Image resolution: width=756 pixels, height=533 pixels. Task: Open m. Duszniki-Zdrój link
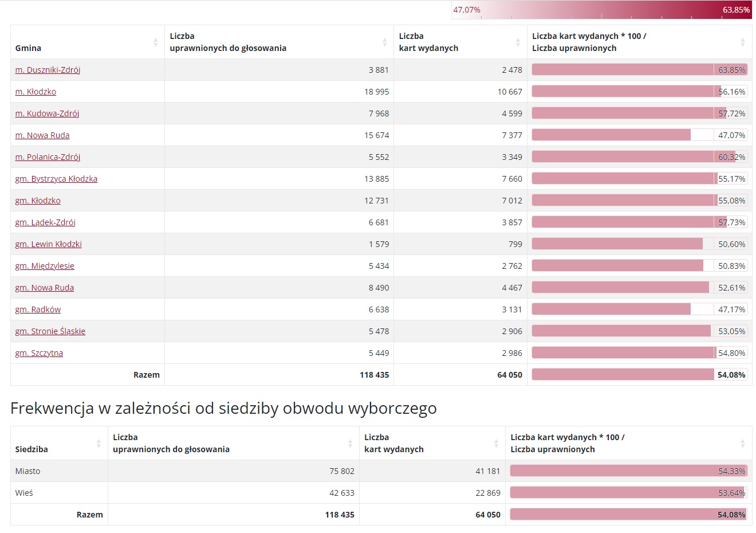click(x=48, y=70)
